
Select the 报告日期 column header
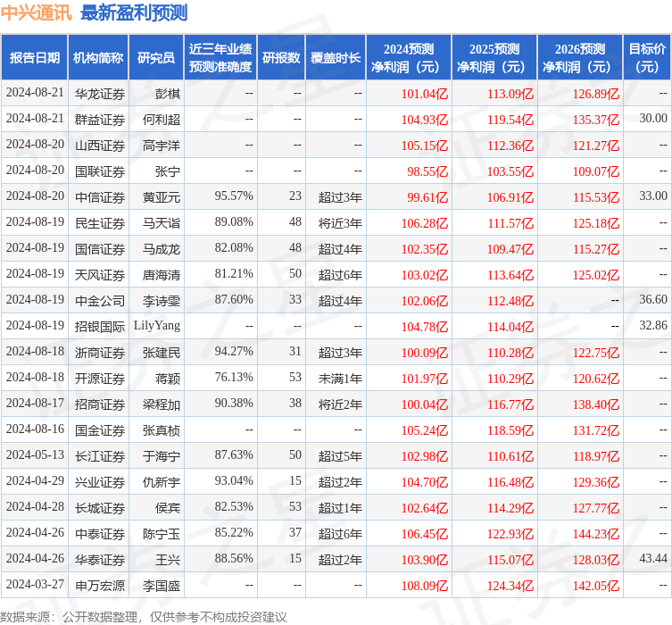34,57
